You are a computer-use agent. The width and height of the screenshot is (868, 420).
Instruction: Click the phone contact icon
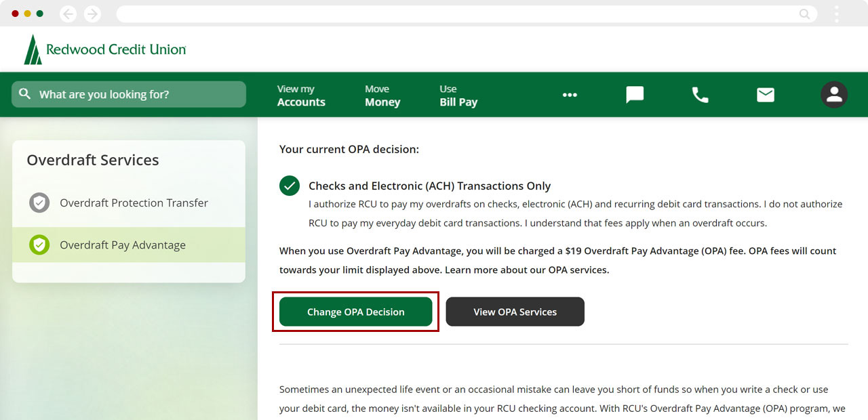(700, 95)
